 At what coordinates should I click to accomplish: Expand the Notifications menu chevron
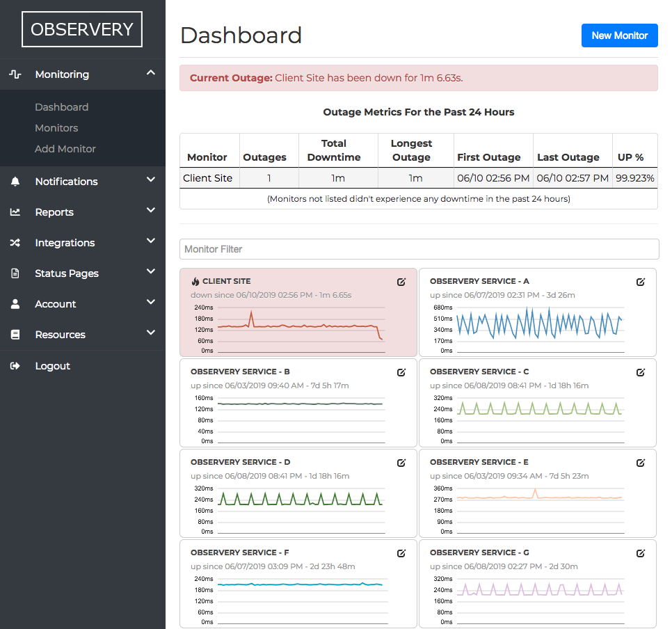pyautogui.click(x=151, y=180)
